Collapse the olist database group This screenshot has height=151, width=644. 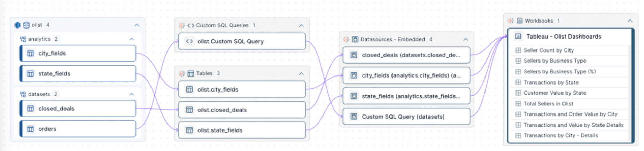pos(137,25)
